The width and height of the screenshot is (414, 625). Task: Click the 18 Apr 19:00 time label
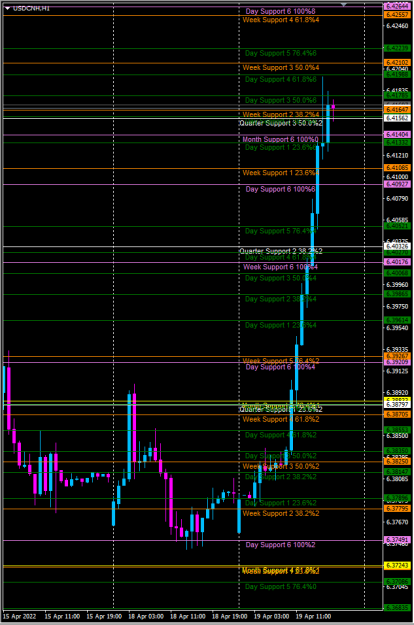230,616
